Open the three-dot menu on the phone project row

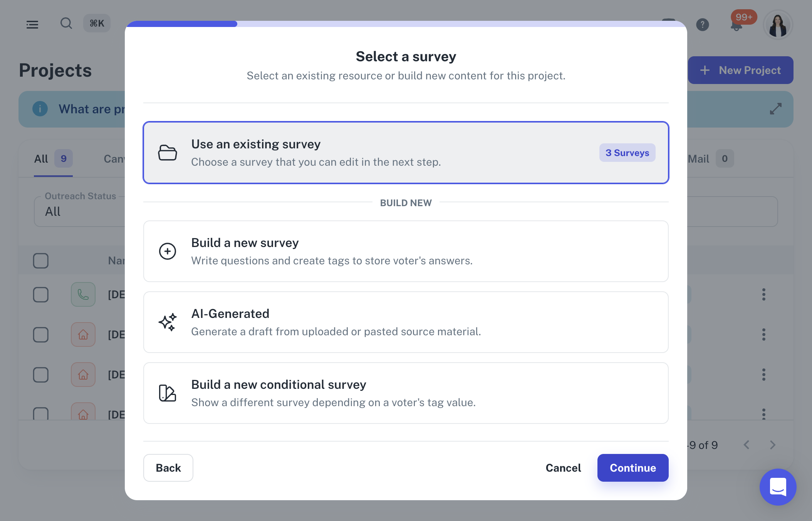tap(763, 294)
